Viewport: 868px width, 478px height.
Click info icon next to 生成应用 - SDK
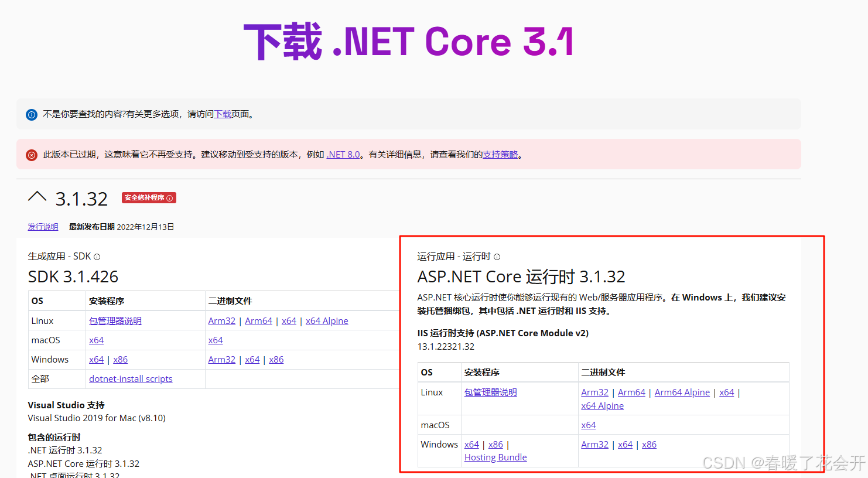(97, 257)
